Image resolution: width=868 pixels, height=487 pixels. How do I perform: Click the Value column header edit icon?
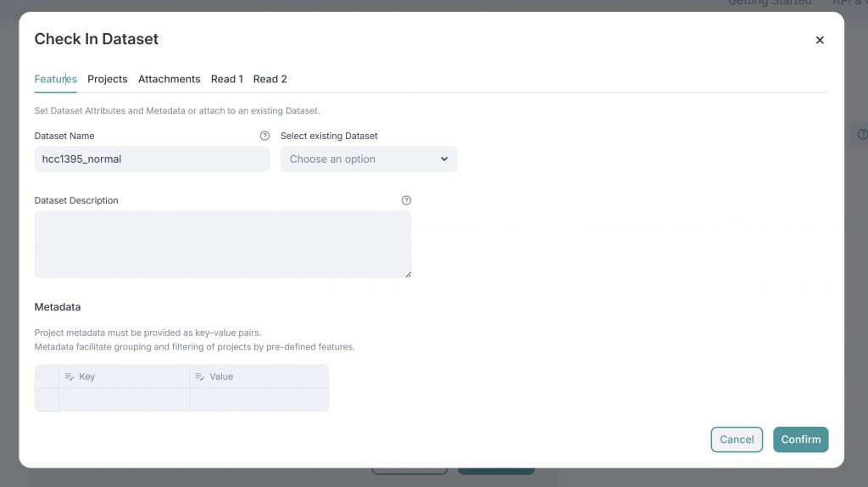tap(200, 377)
